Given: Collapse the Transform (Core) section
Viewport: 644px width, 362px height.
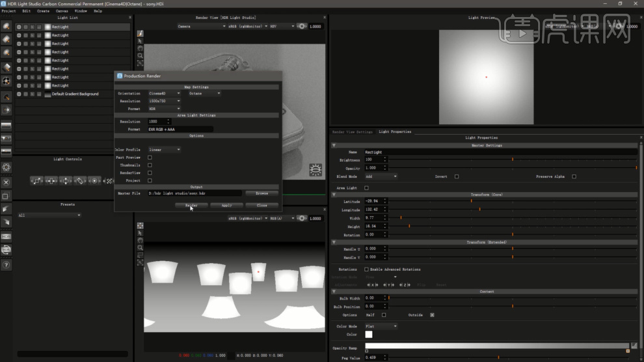Looking at the screenshot, I should [x=334, y=195].
